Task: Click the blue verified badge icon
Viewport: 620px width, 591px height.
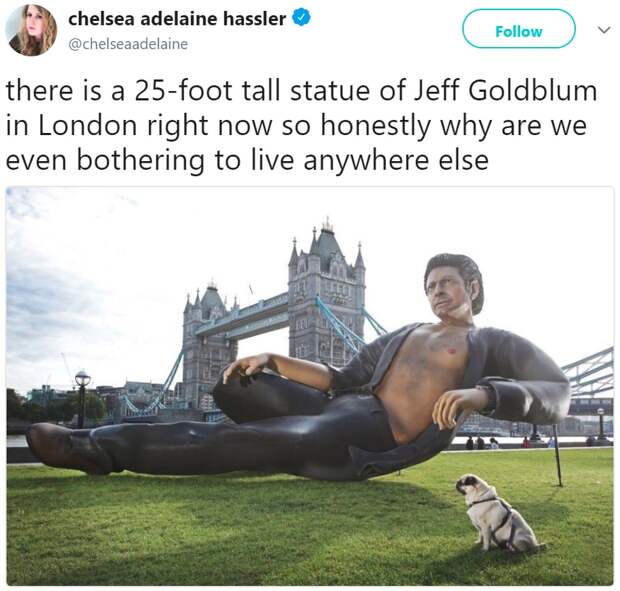Action: 301,18
